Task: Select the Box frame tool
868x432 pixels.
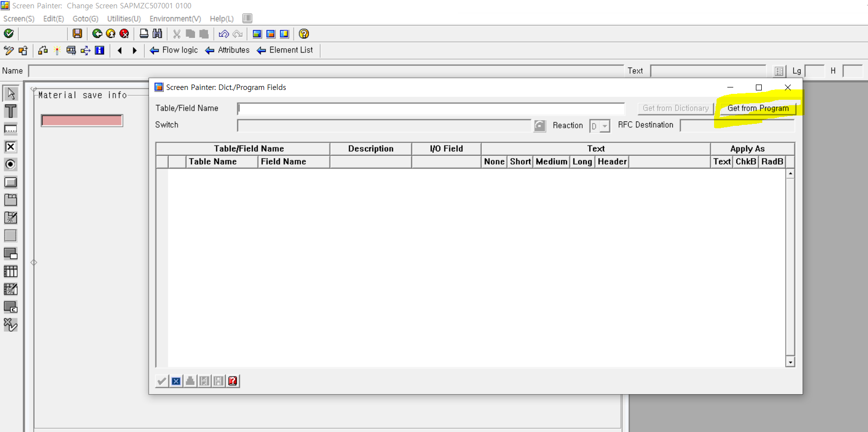Action: tap(10, 235)
